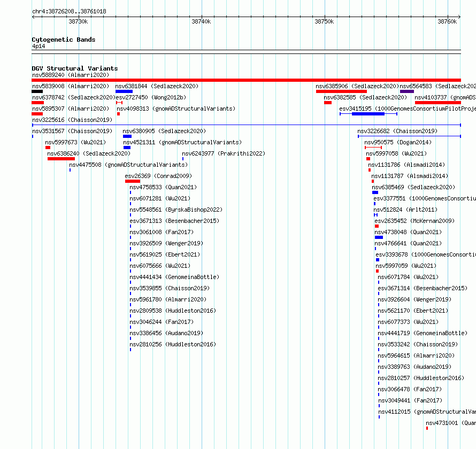Click nsv3531567 (Chaisson2019) label
Screen dimensions: 476x449
pos(72,131)
